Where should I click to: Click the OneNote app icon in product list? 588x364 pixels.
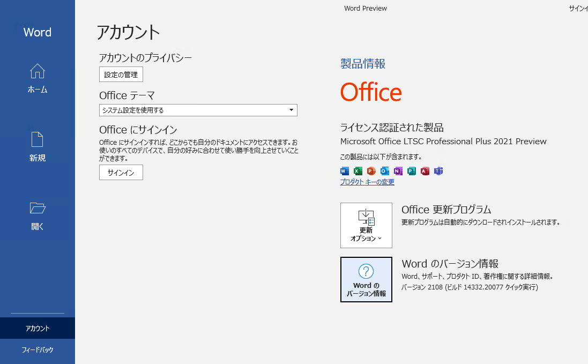coord(398,172)
